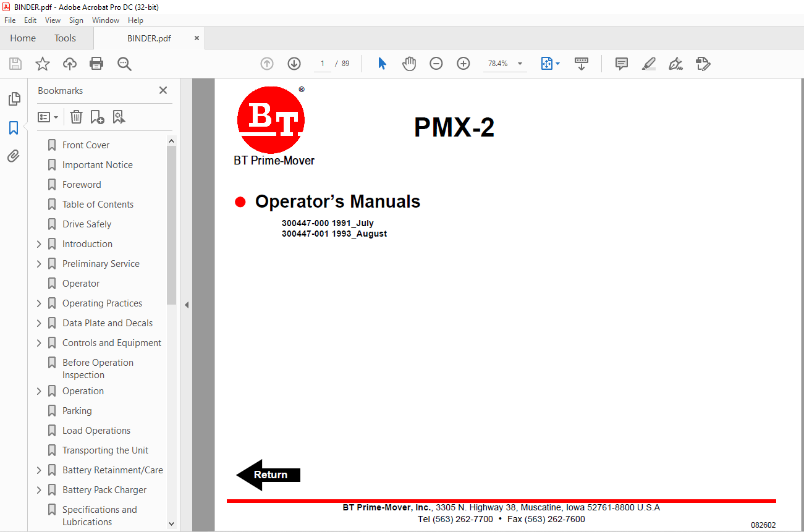Click the black Return arrow button
The width and height of the screenshot is (804, 532).
click(x=268, y=475)
